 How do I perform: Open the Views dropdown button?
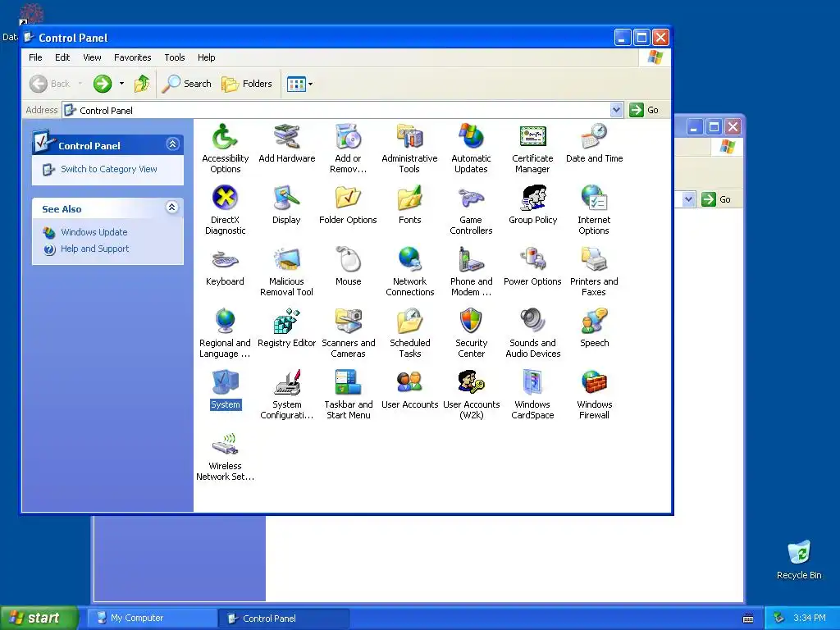pos(299,84)
